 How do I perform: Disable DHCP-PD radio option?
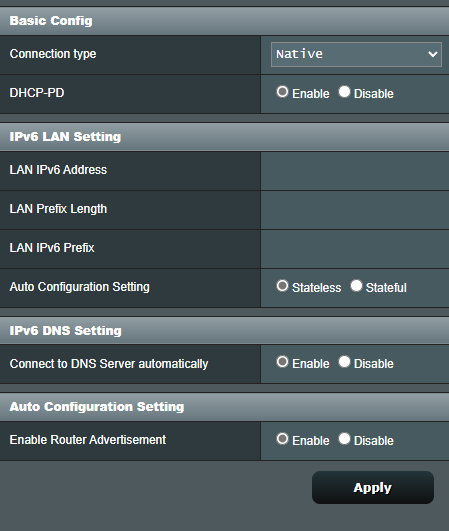344,92
